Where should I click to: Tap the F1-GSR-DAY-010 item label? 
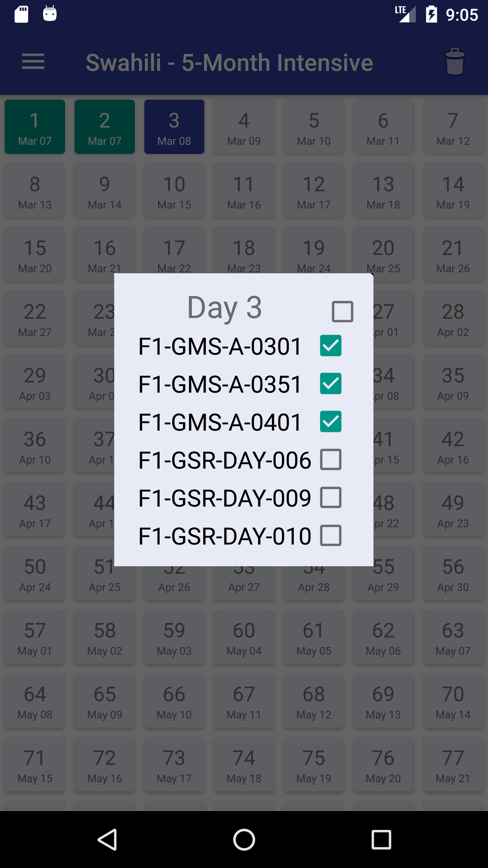pos(225,536)
